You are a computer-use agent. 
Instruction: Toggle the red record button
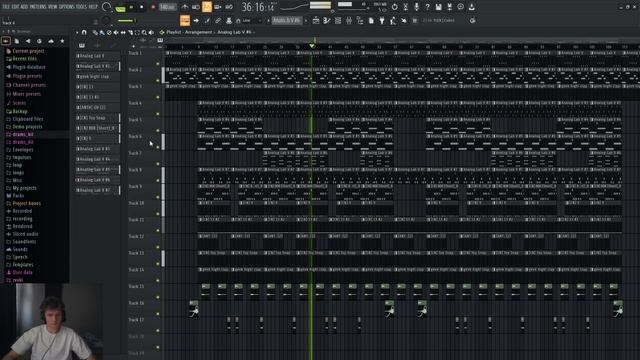[x=153, y=7]
